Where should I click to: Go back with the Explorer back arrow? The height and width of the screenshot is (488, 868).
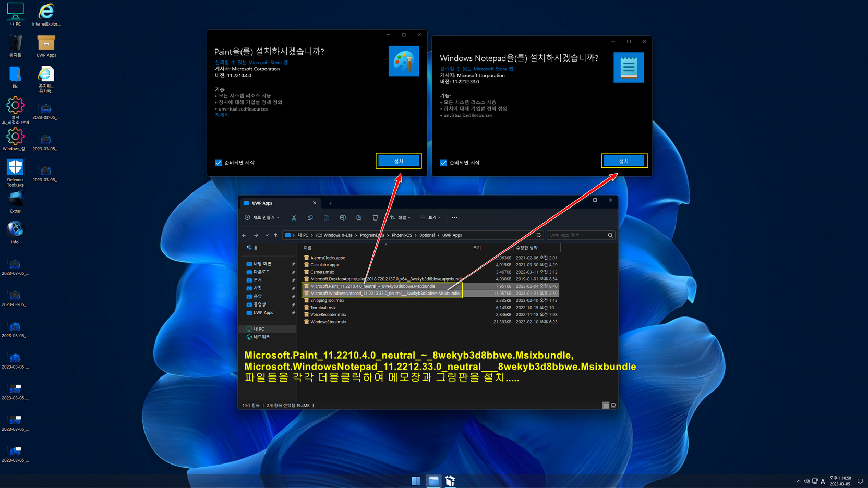click(244, 235)
